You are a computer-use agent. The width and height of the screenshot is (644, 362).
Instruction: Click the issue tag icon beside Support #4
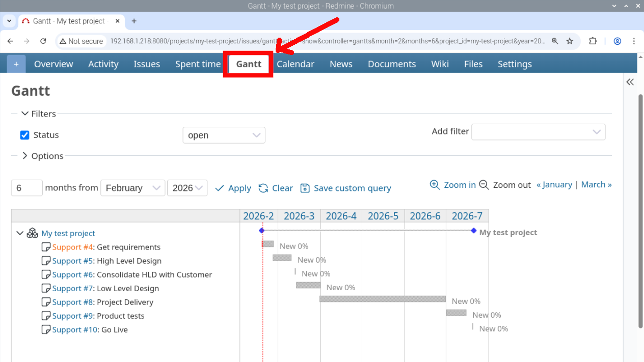click(46, 247)
